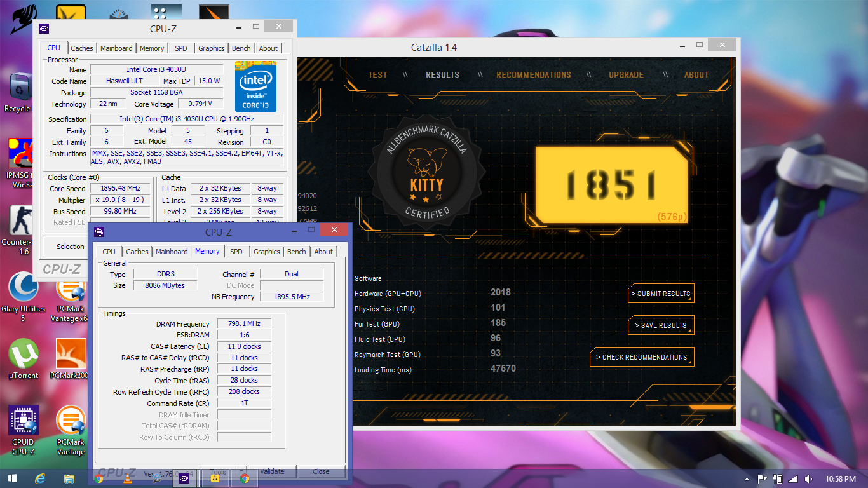Viewport: 868px width, 488px height.
Task: Open the active Chrome window in the taskbar
Action: 245,478
